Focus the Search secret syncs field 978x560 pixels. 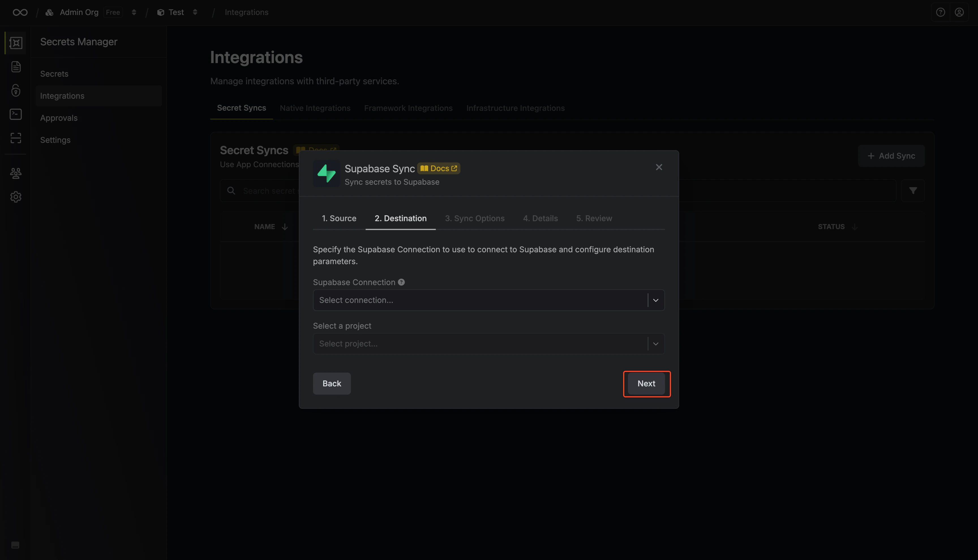[x=558, y=191]
